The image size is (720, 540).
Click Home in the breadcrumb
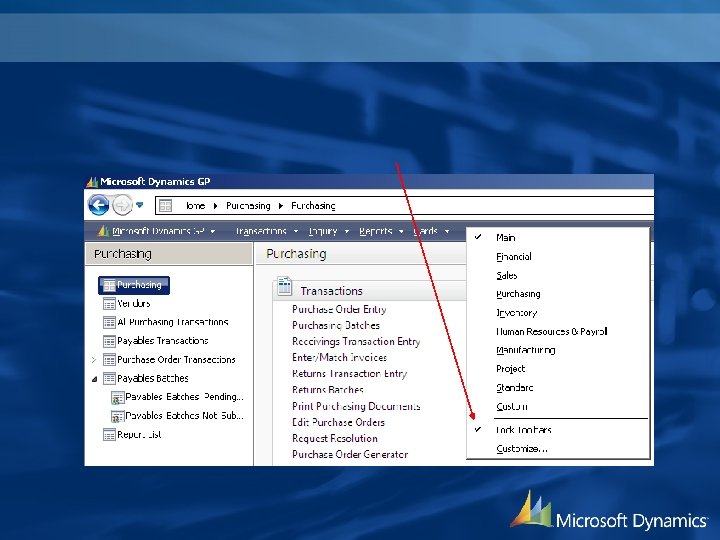coord(195,206)
